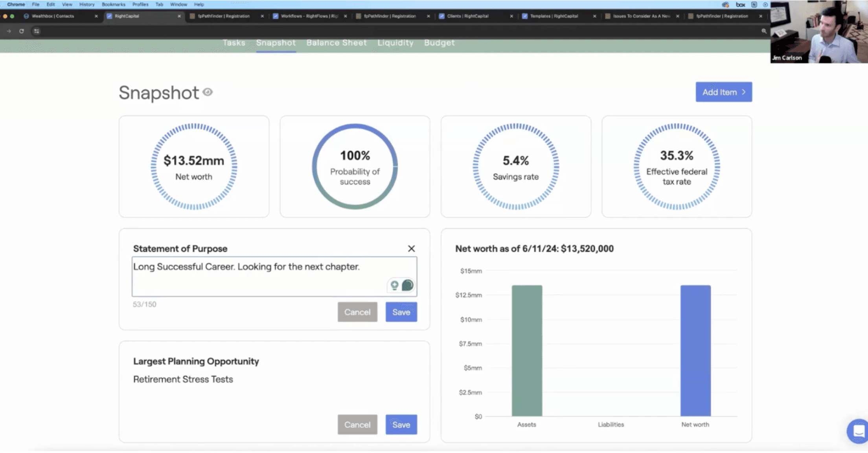Screen dimensions: 868x453
Task: Open the chat bubble widget icon
Action: 858,431
